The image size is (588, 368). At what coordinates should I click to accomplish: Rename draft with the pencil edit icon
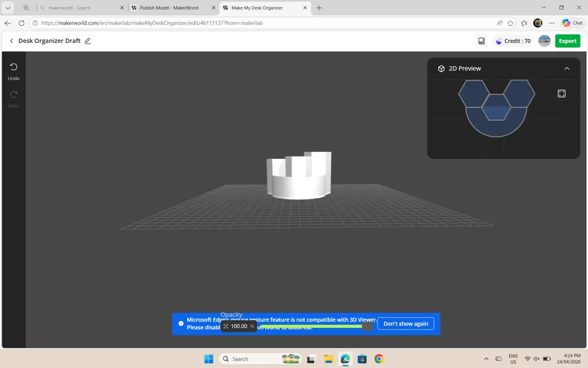pyautogui.click(x=88, y=41)
